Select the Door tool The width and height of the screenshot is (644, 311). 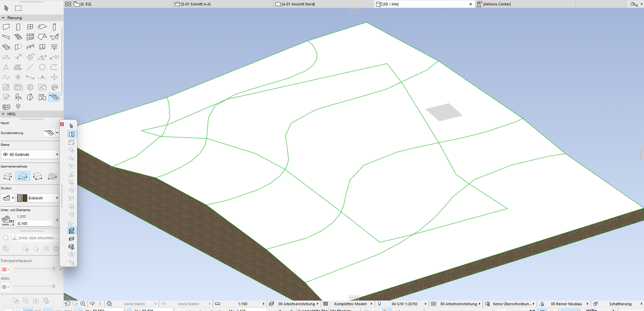coord(18,27)
